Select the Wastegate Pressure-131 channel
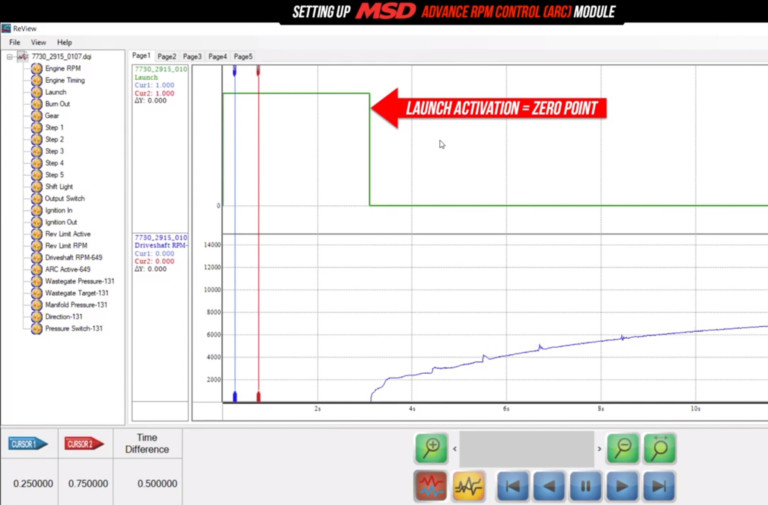 coord(79,281)
